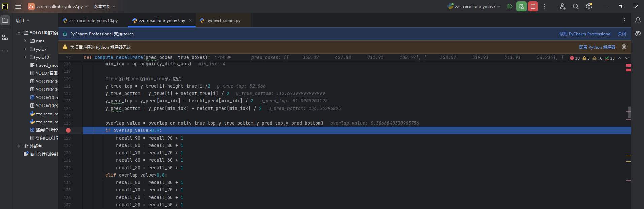Viewport: 644px width, 209px height.
Task: Expand the yolo7 folder chevron
Action: point(25,49)
